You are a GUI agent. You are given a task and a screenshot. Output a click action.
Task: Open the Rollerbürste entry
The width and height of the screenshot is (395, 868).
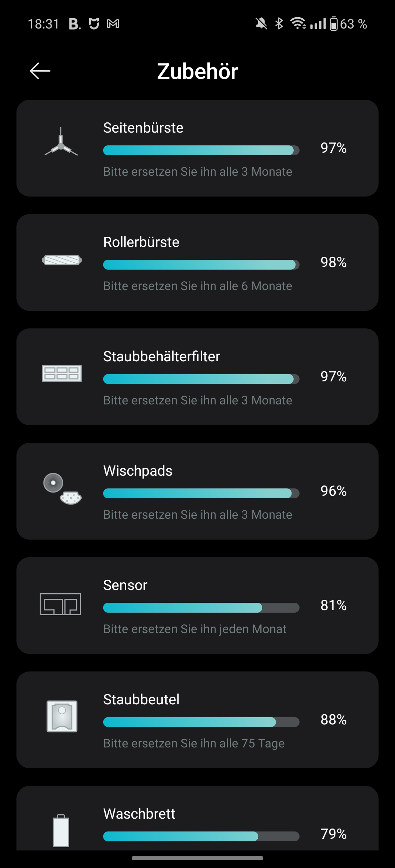point(197,263)
